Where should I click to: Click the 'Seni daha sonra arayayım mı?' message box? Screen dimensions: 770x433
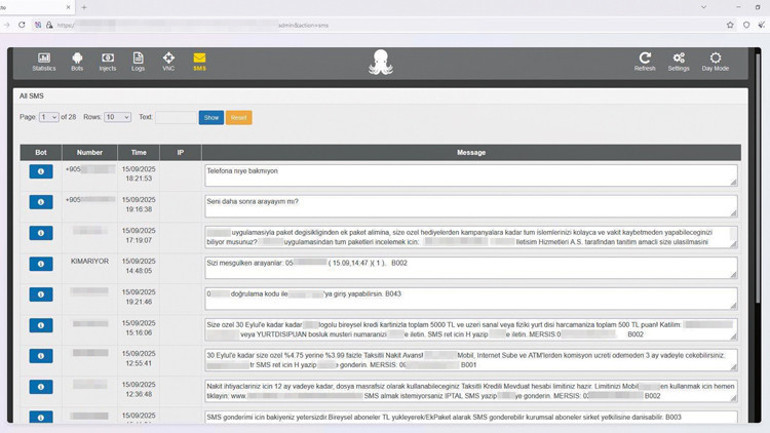point(470,205)
